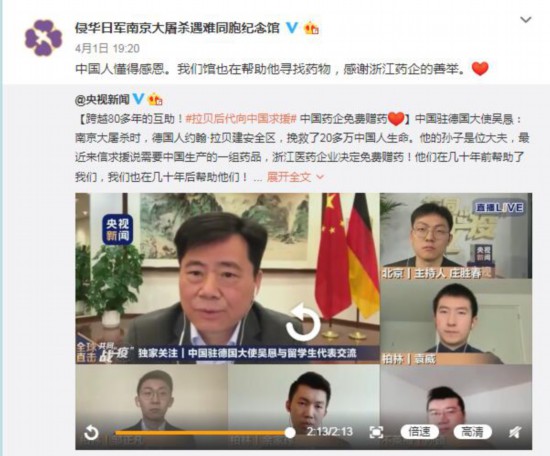
Task: Open the 高清 video quality selector
Action: [472, 432]
